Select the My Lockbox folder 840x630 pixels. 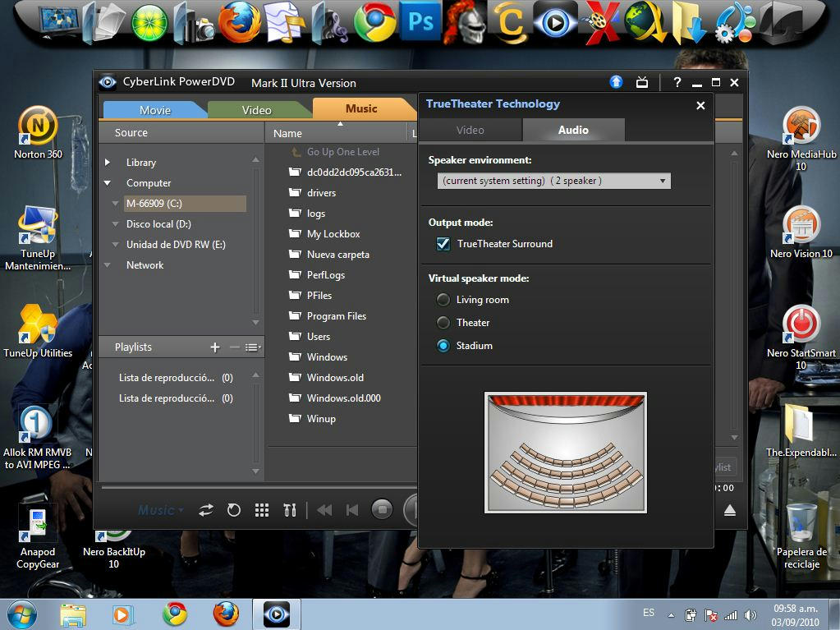(x=333, y=234)
